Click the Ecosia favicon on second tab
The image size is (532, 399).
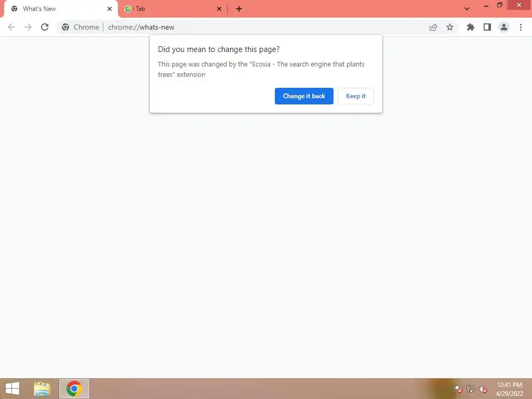[128, 9]
